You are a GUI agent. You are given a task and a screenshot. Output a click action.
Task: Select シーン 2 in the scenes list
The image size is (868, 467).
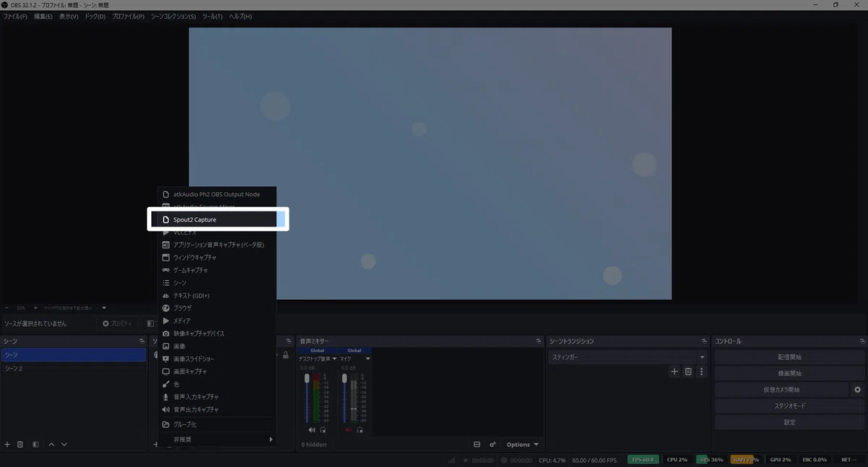pyautogui.click(x=74, y=369)
